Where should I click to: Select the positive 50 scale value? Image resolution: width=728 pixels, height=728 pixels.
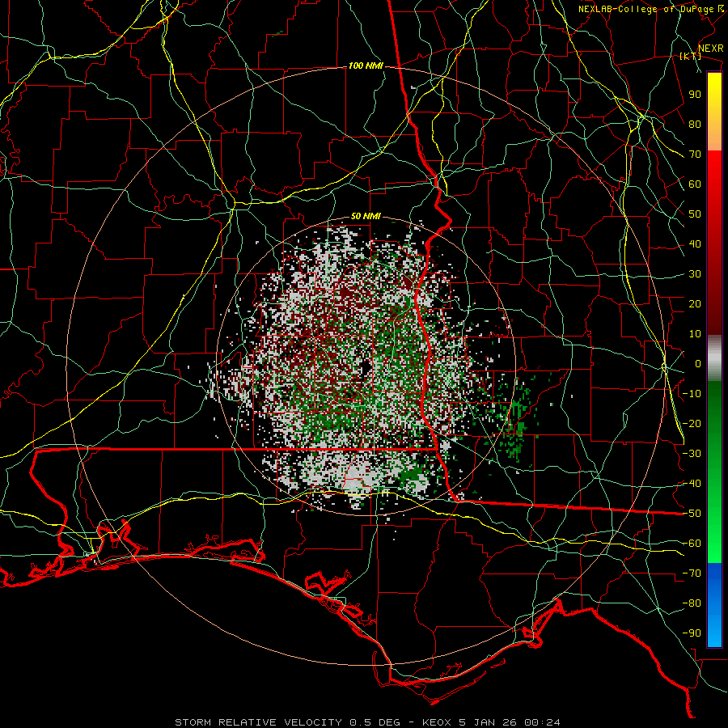[x=695, y=214]
